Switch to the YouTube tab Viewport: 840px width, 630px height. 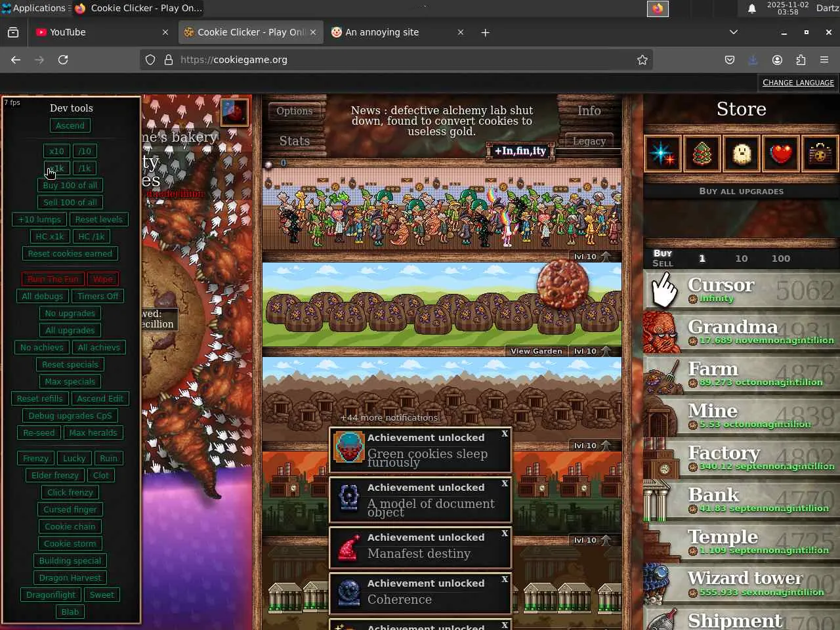[x=102, y=32]
